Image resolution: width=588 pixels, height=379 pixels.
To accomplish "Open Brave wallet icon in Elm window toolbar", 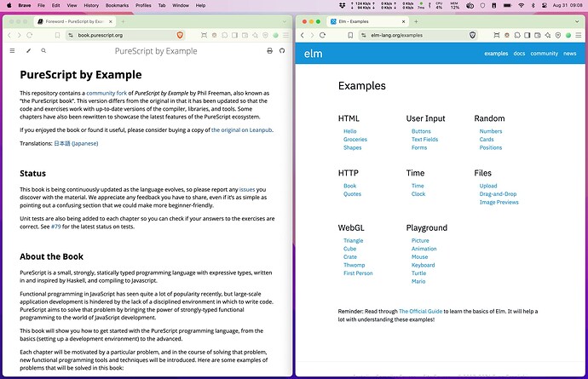I will click(x=538, y=35).
